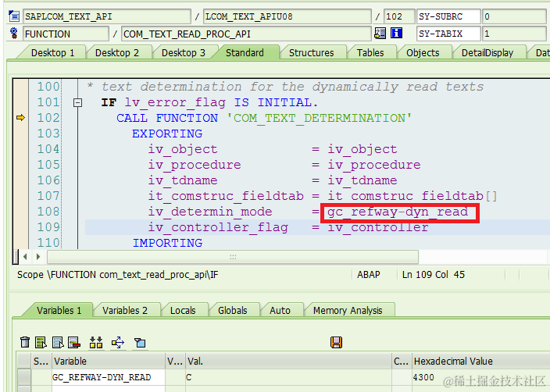Screen dimensions: 550x392
Task: Click the yellow-box exchange arrows icon
Action: (118, 342)
